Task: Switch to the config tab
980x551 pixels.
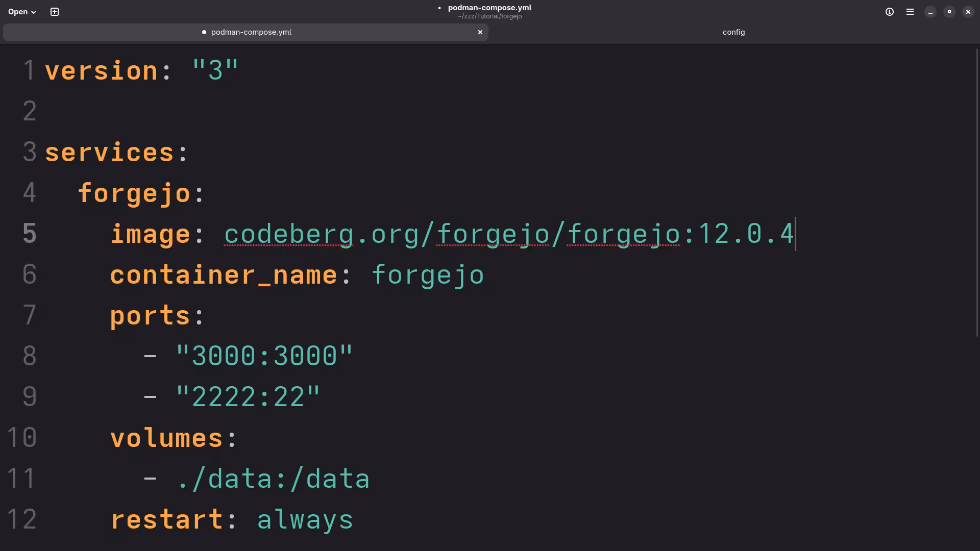Action: (733, 32)
